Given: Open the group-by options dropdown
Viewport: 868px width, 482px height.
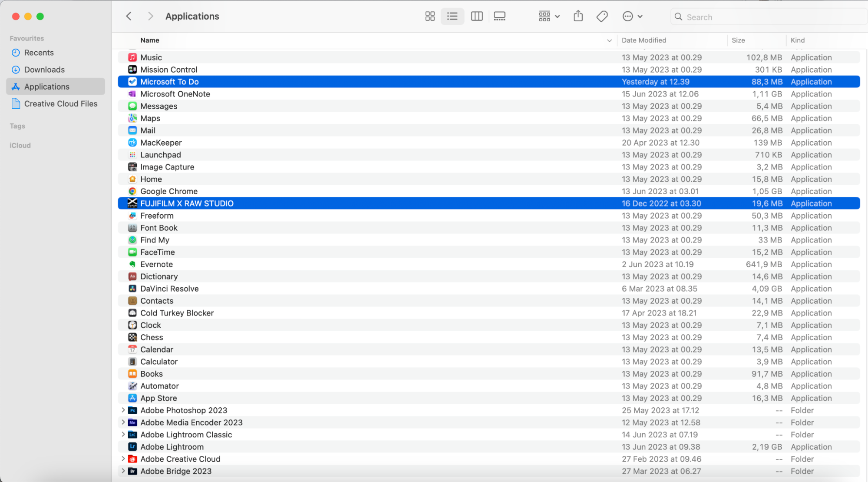Looking at the screenshot, I should click(x=549, y=17).
